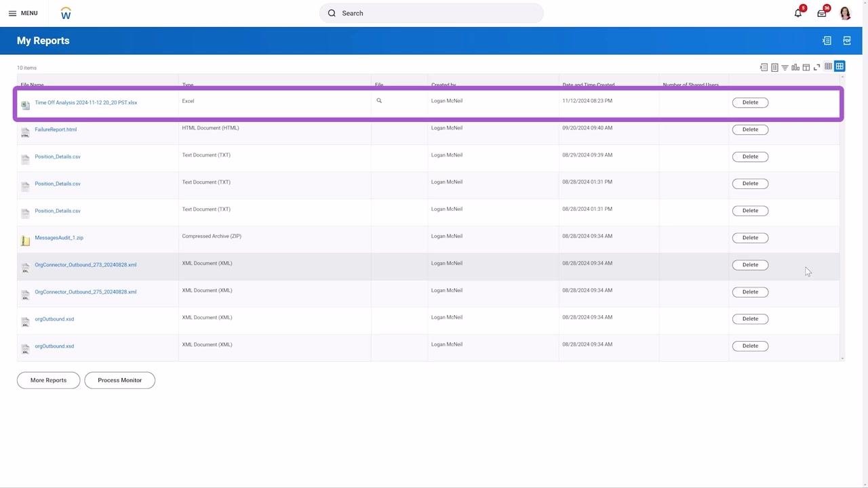Screen dimensions: 868x488
Task: Open OrgConnector_Outbound_275_20240828.xml link
Action: pos(85,292)
